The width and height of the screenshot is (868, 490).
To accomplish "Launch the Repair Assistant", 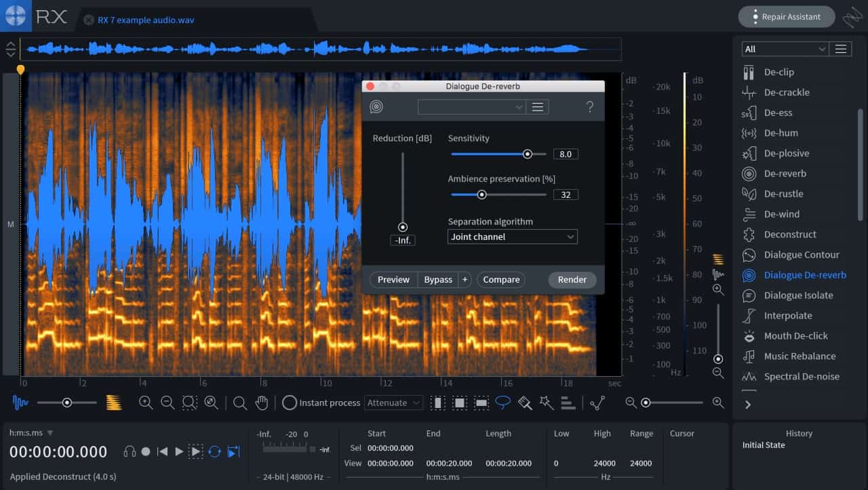I will click(x=786, y=17).
